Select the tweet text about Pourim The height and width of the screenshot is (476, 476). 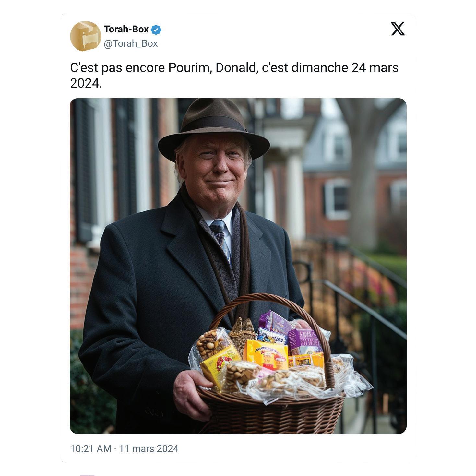click(x=234, y=75)
